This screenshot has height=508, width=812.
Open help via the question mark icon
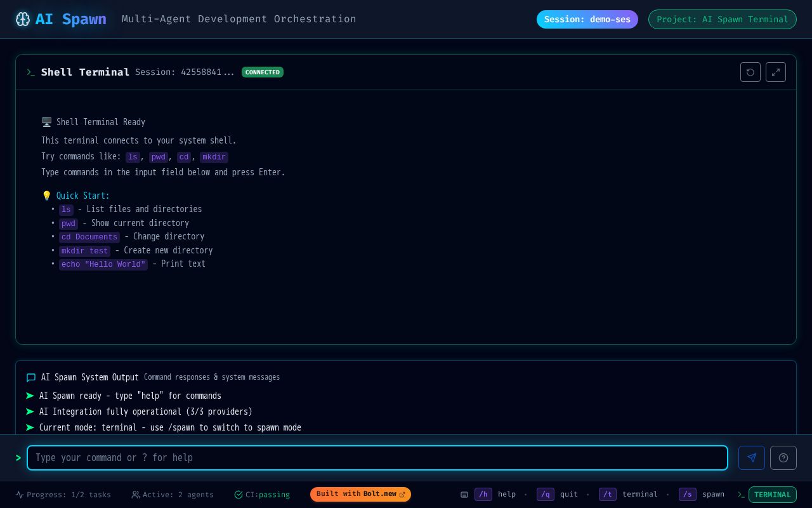click(783, 458)
